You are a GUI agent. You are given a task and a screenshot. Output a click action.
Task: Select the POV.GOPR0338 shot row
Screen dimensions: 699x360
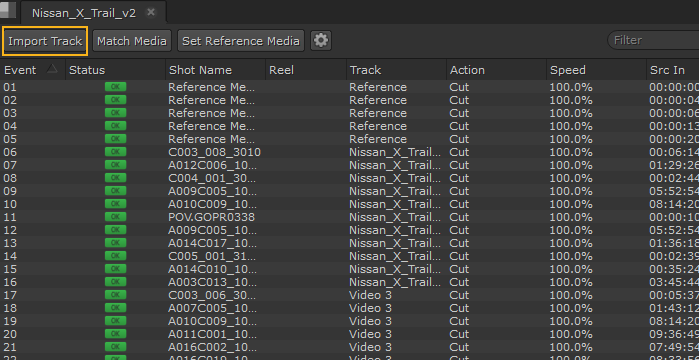[x=350, y=217]
